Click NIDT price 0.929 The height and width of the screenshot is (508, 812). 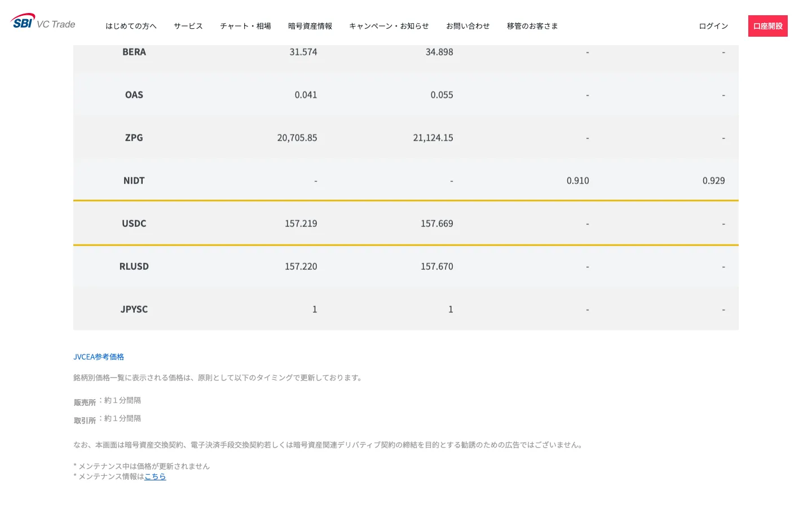714,181
